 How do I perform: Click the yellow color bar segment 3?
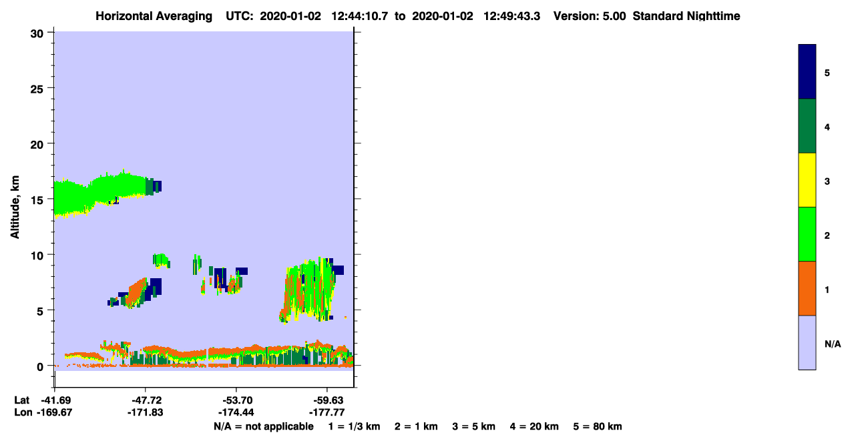click(807, 180)
